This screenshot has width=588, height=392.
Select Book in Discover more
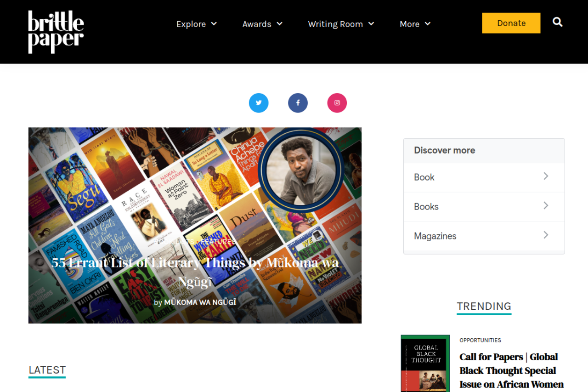424,177
